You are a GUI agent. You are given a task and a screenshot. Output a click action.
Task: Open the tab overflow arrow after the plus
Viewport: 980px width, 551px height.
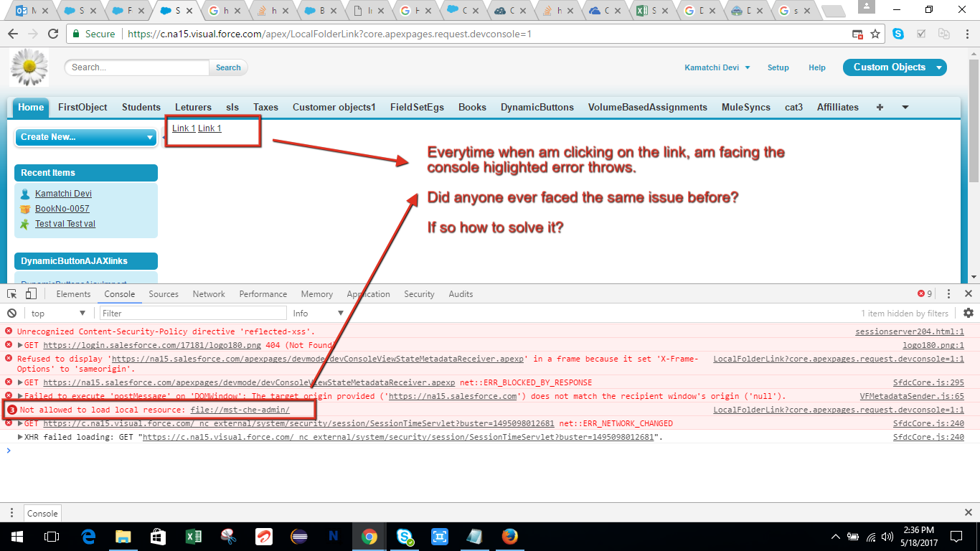pyautogui.click(x=905, y=107)
